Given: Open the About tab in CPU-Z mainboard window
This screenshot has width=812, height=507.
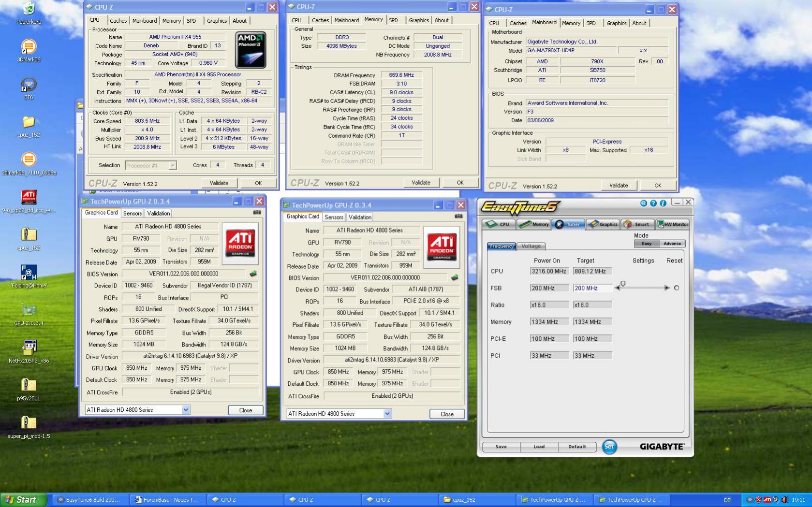Looking at the screenshot, I should pyautogui.click(x=639, y=23).
